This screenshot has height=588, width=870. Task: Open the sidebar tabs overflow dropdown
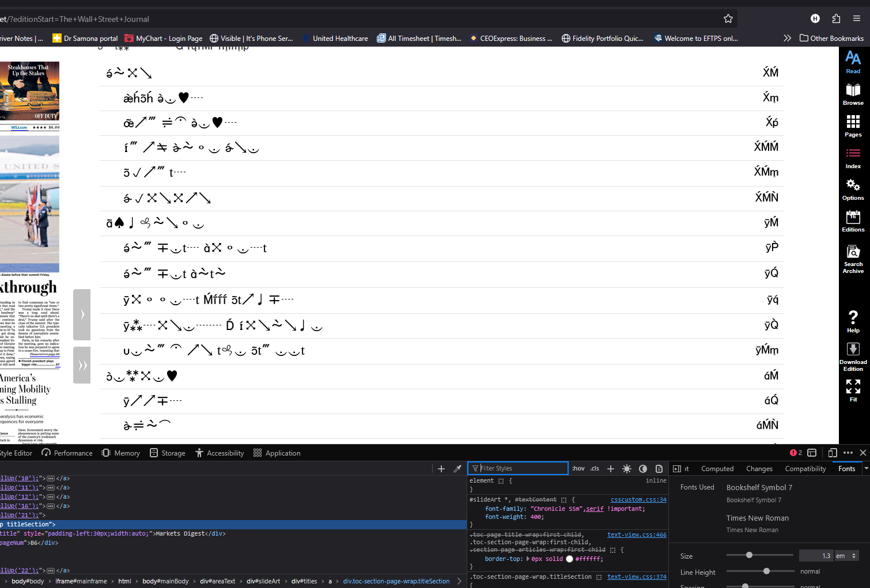click(866, 469)
